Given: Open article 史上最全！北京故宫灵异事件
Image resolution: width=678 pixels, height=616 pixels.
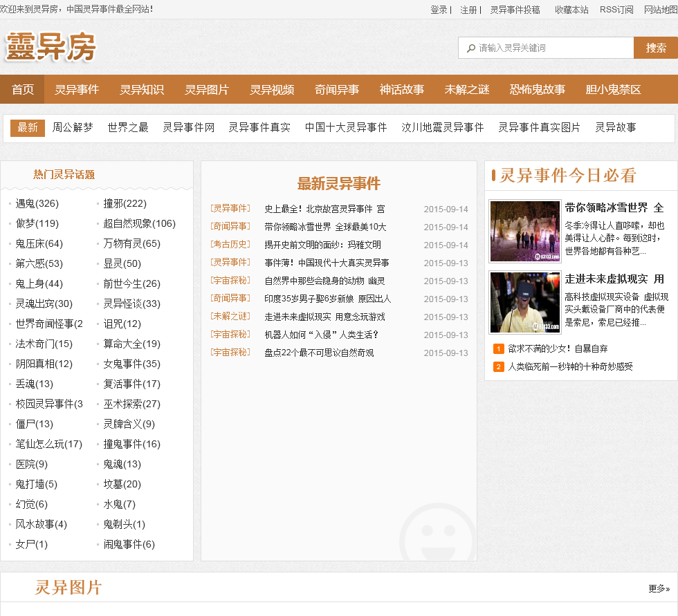Looking at the screenshot, I should coord(324,209).
